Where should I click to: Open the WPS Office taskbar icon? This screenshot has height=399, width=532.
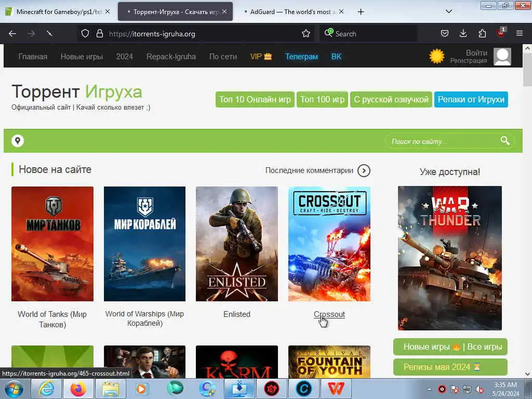pyautogui.click(x=335, y=389)
